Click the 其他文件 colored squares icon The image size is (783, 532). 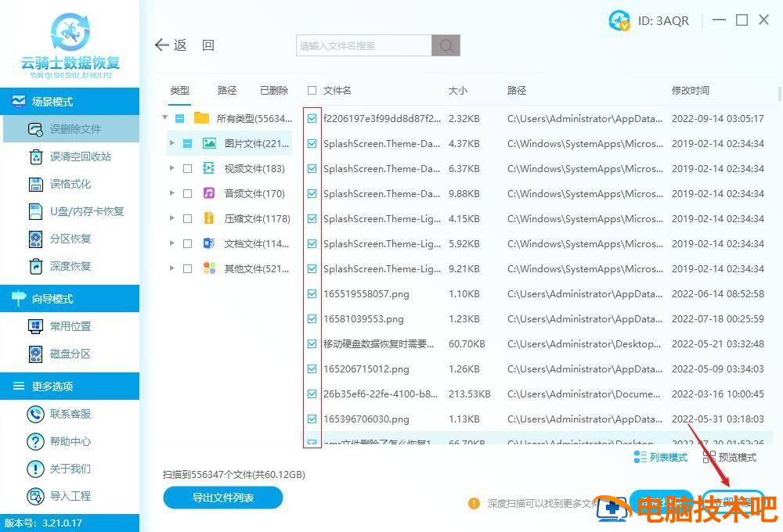tap(209, 268)
